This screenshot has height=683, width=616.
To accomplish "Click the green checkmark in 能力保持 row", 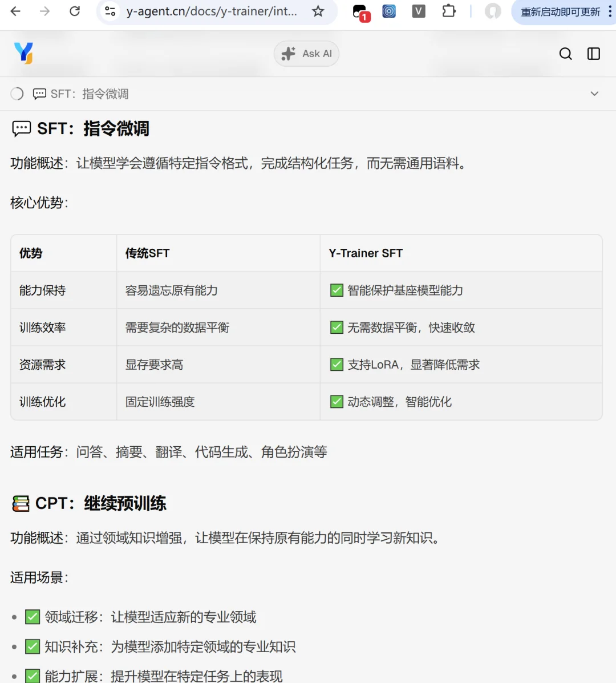I will tap(337, 290).
